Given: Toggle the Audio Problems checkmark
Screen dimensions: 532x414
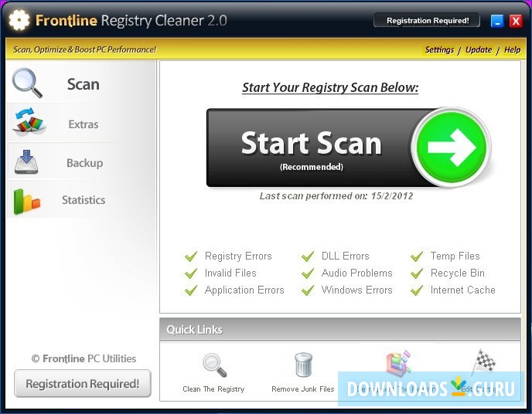Looking at the screenshot, I should click(x=308, y=273).
